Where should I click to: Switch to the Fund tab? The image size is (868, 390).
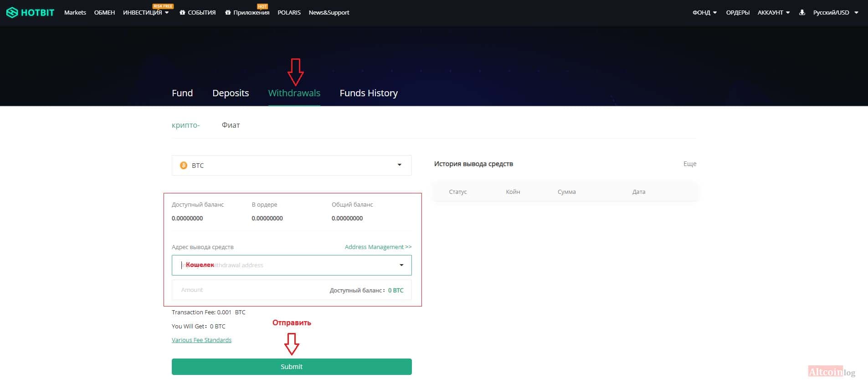[x=182, y=93]
